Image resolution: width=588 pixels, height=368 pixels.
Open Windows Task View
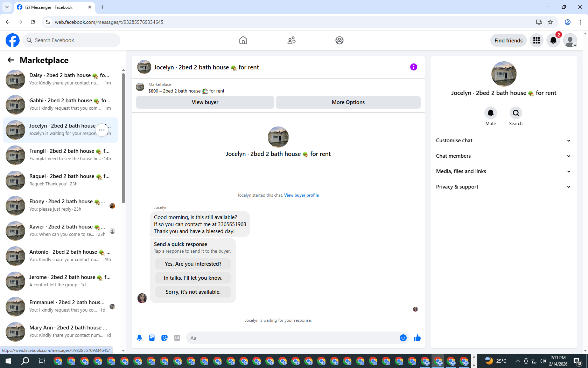[x=42, y=361]
